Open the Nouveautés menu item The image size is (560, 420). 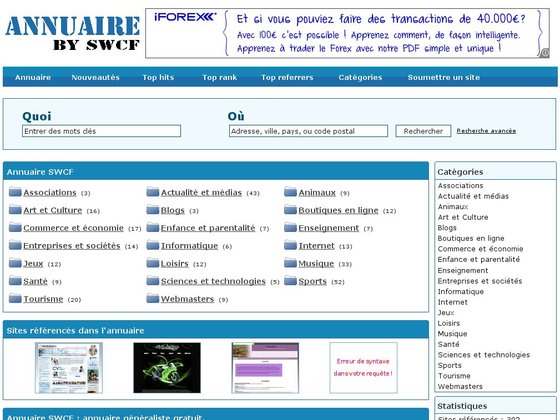coord(95,77)
